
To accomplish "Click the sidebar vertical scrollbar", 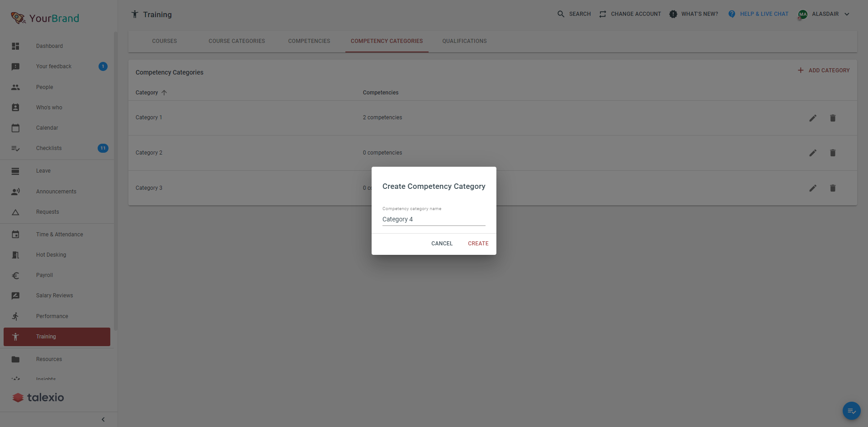I will point(116,181).
